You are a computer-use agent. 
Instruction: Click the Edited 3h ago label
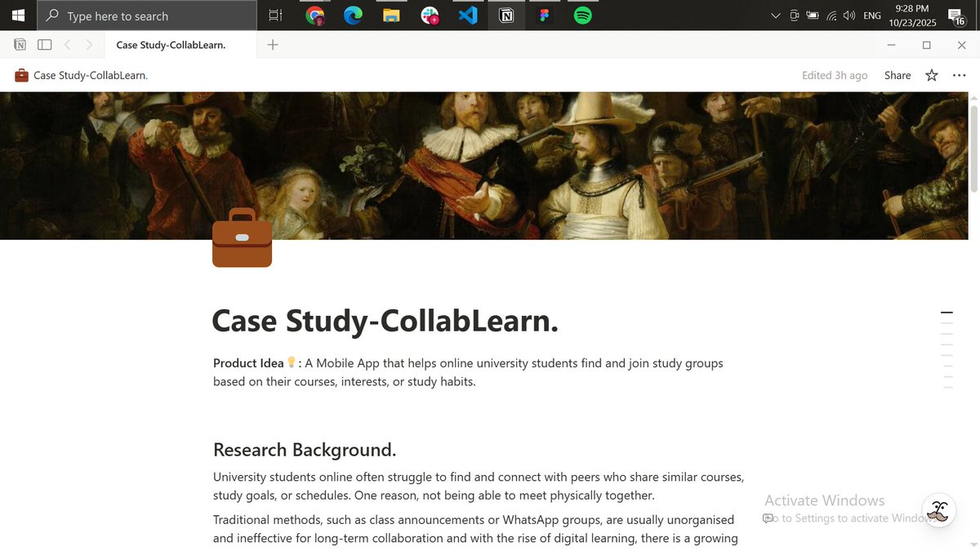pos(835,75)
